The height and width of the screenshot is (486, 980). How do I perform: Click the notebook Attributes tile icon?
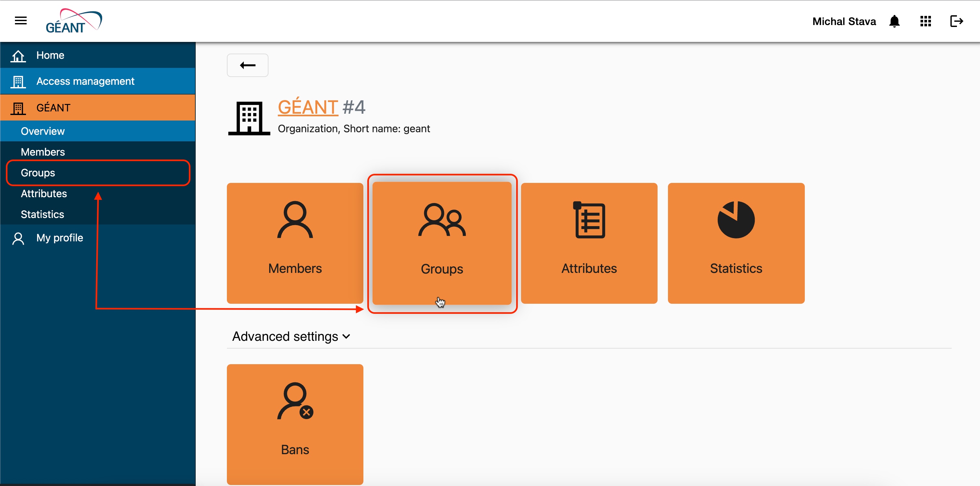[x=589, y=220]
